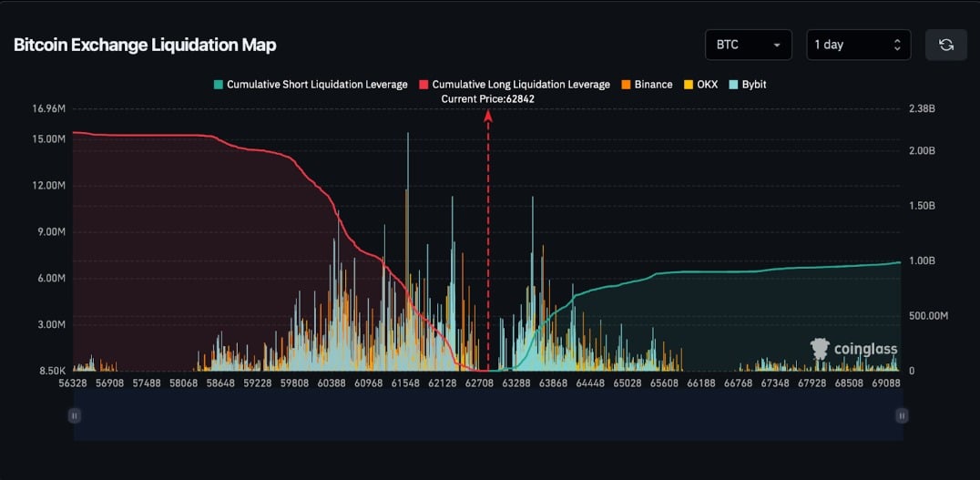Screen dimensions: 980x480
Task: Click the orange Binance legend swatch
Action: tap(627, 85)
